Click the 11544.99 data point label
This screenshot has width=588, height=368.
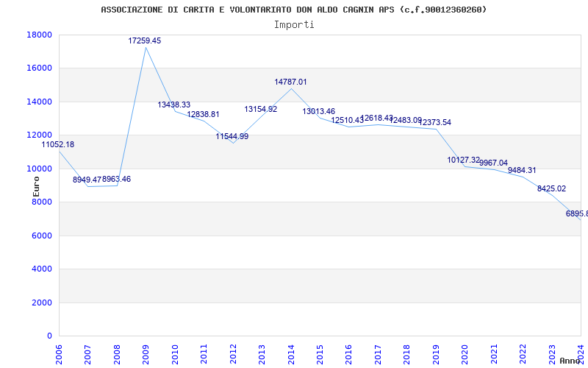pyautogui.click(x=232, y=137)
